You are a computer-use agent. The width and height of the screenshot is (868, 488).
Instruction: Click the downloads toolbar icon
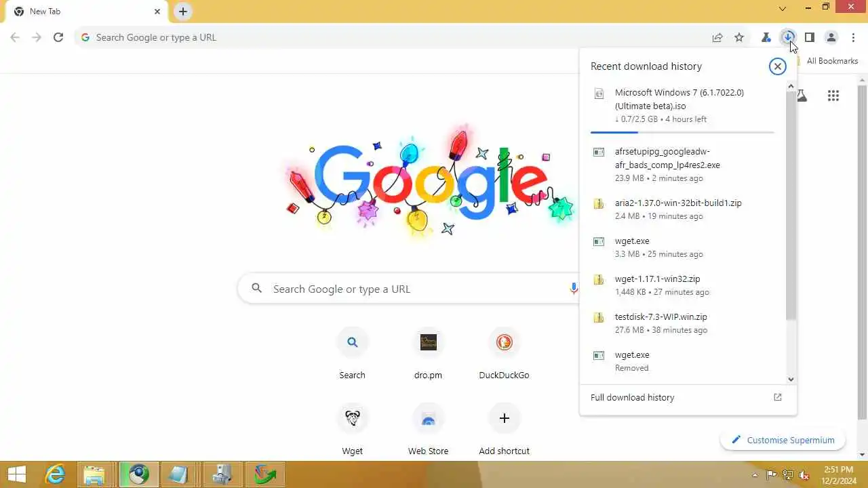[788, 37]
